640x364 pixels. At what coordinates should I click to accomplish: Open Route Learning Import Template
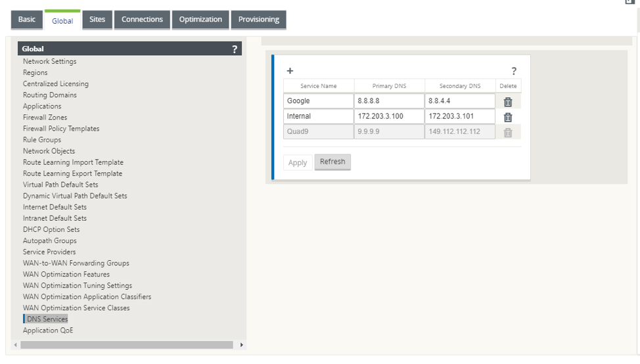click(x=73, y=162)
